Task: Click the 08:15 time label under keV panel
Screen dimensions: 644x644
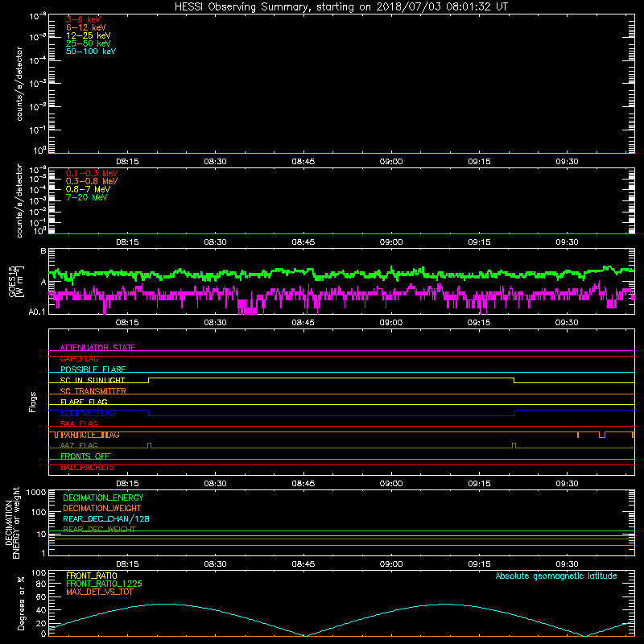Action: [x=127, y=162]
